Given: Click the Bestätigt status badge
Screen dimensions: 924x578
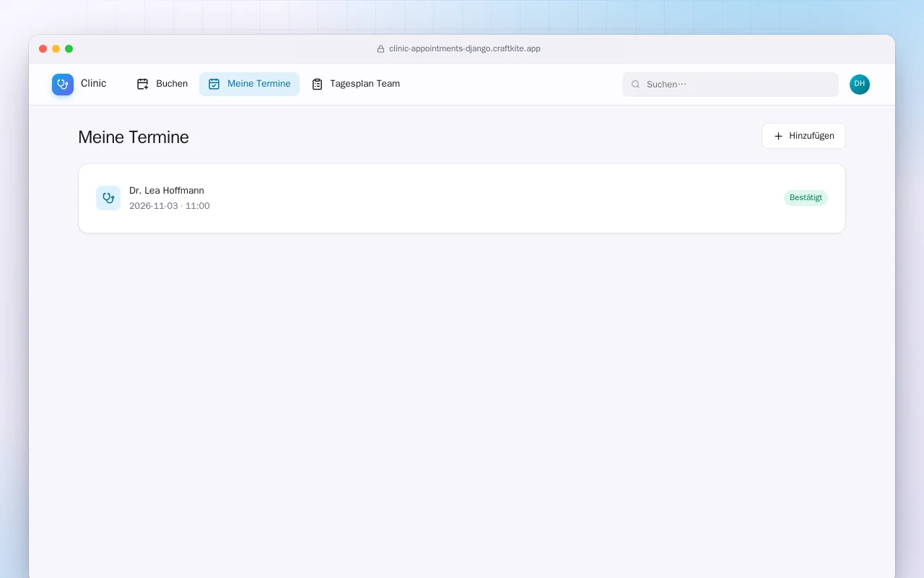Looking at the screenshot, I should tap(806, 198).
